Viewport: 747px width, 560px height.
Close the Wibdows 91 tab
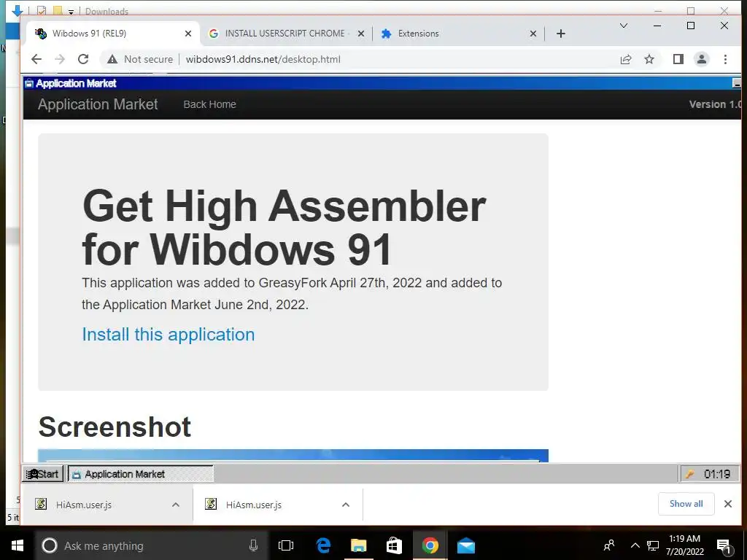(188, 34)
